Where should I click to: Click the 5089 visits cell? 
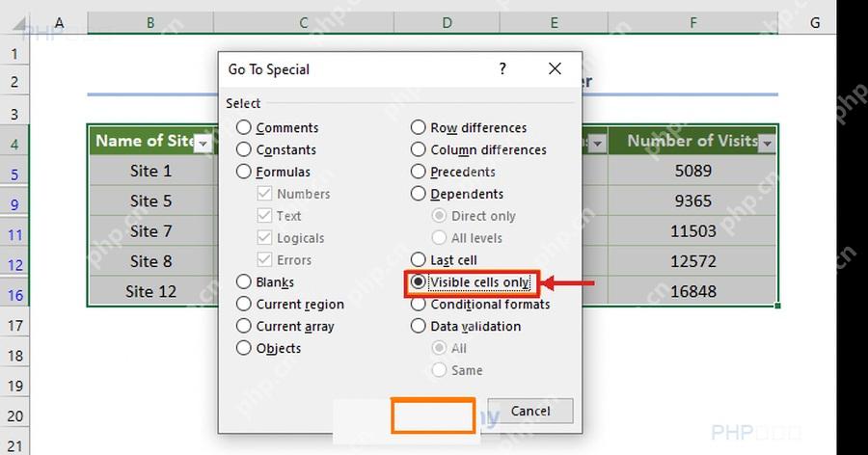click(693, 171)
